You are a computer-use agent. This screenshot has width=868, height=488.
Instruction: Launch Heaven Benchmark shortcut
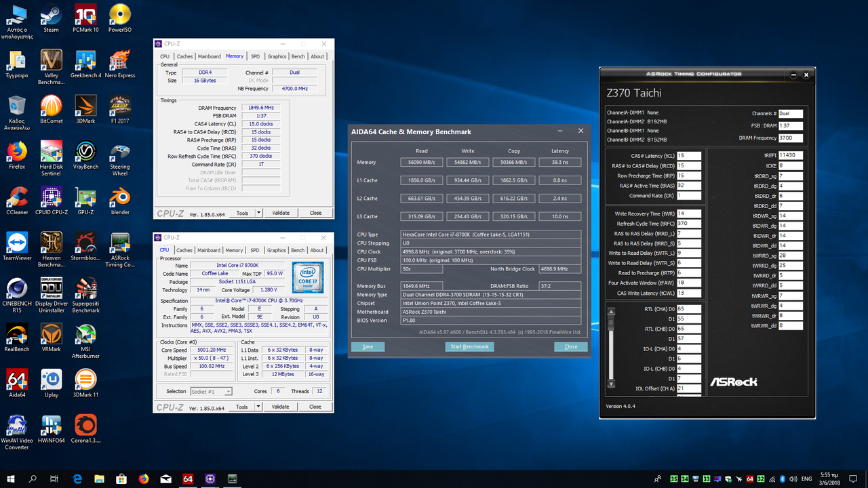click(x=51, y=249)
